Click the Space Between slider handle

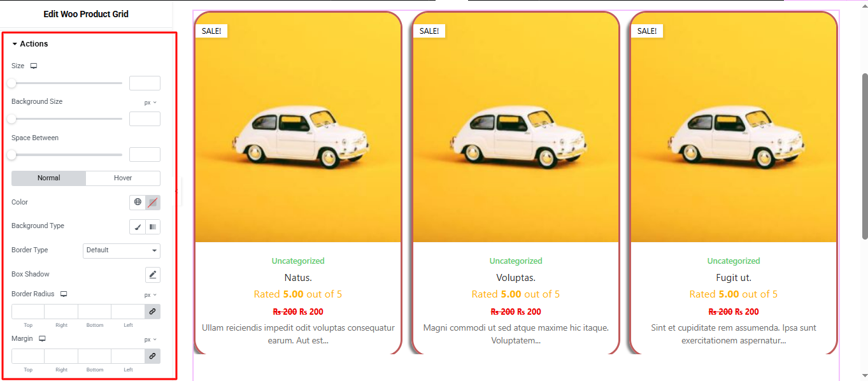coord(11,155)
